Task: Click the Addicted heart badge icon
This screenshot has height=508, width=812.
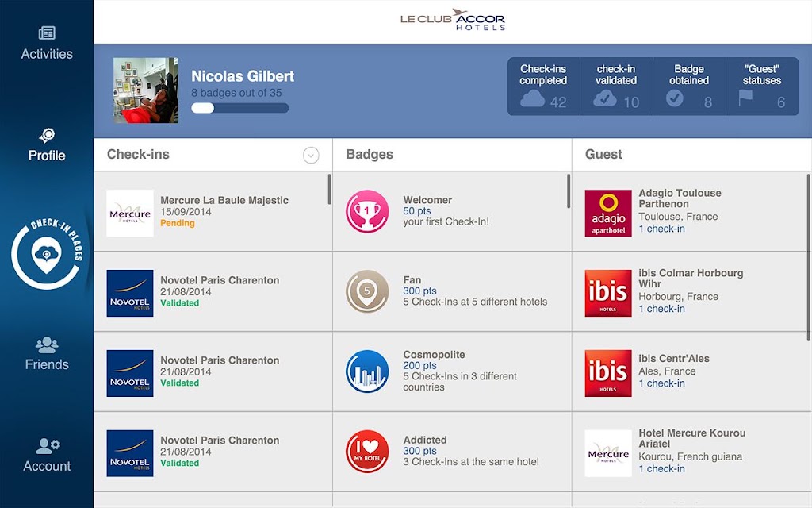Action: (367, 451)
